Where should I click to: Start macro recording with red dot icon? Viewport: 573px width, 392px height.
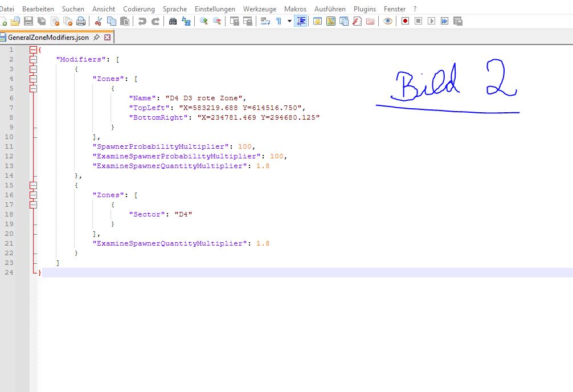pos(406,21)
